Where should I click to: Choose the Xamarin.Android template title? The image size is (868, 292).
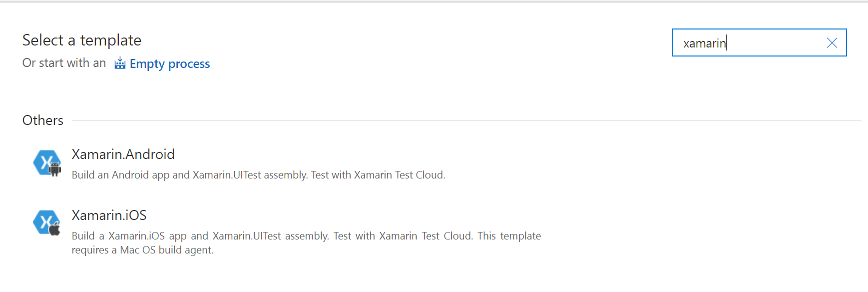pos(123,154)
